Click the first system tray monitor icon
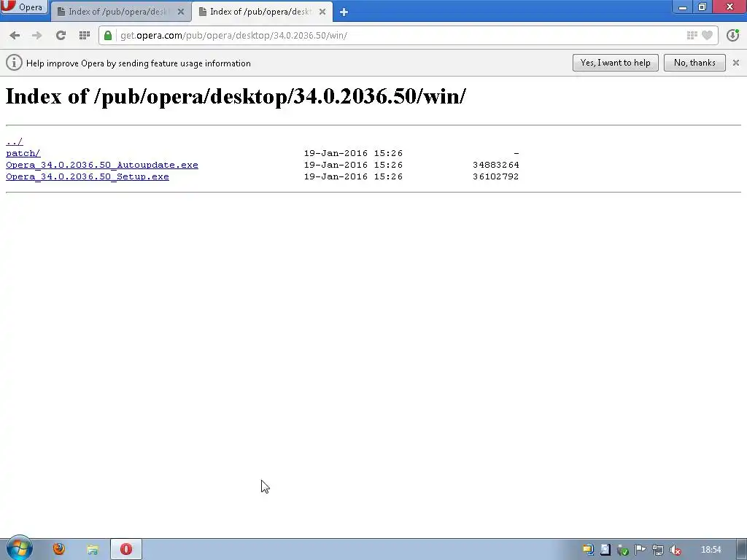 click(x=588, y=550)
